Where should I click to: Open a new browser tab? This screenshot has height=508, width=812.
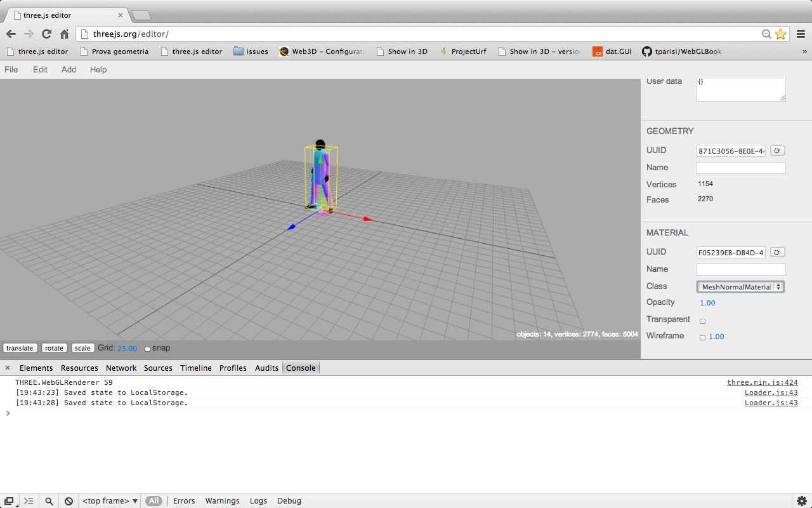[140, 15]
